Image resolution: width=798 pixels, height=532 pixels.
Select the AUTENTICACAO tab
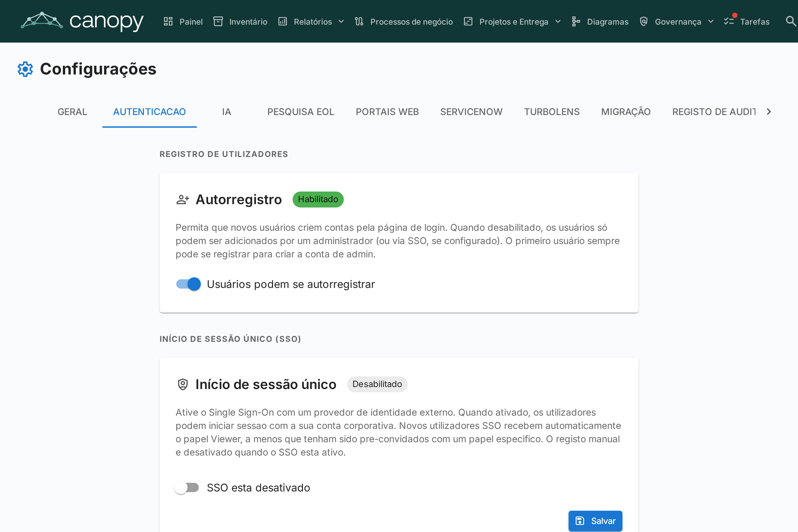150,112
